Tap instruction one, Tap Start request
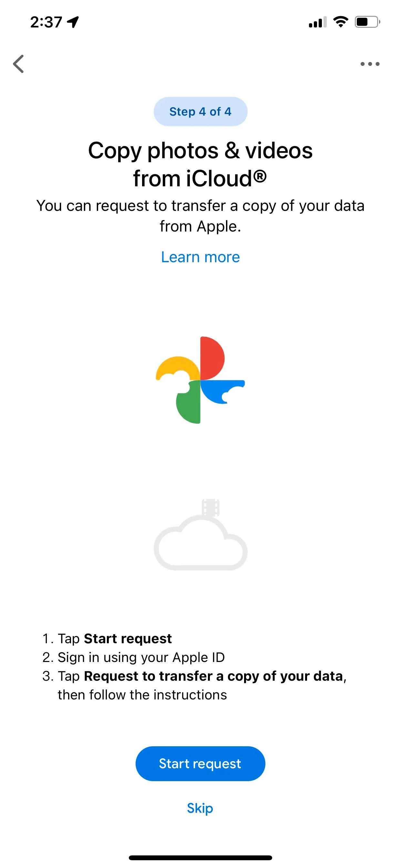The height and width of the screenshot is (868, 401). [107, 638]
